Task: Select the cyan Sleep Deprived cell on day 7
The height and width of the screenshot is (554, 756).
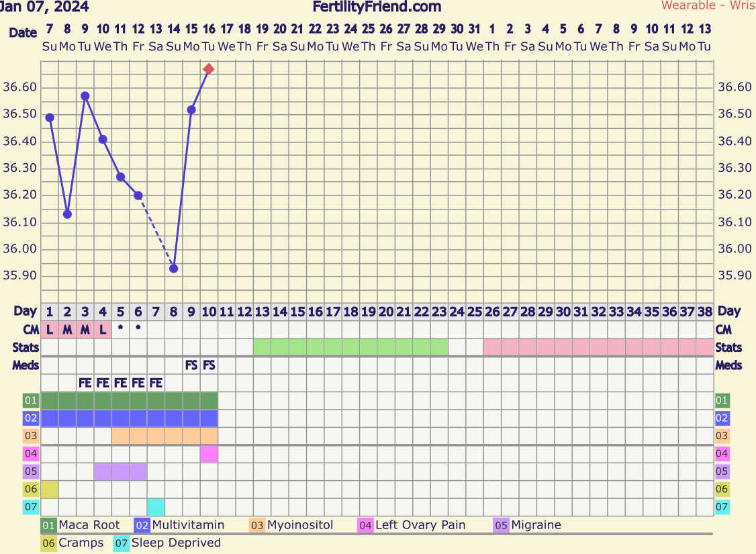Action: pyautogui.click(x=156, y=507)
